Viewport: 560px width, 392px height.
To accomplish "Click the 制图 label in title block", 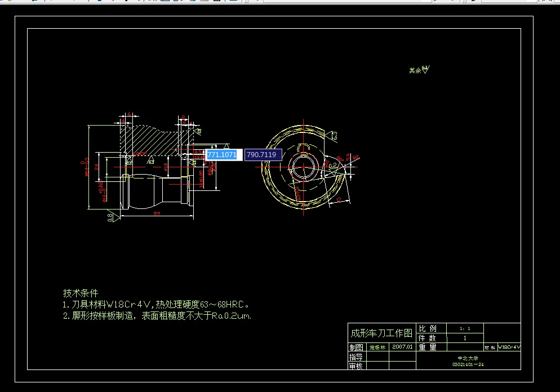I will click(x=356, y=348).
